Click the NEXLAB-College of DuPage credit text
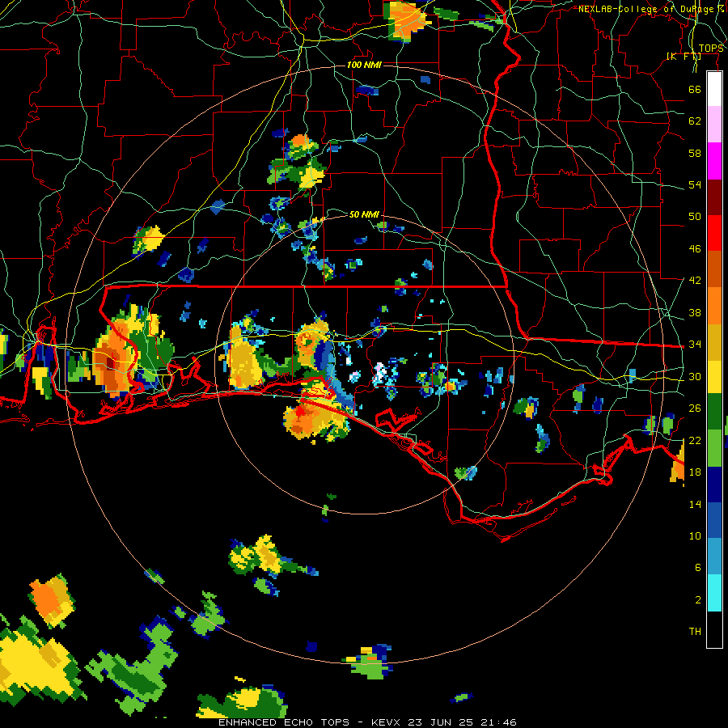Image resolution: width=728 pixels, height=728 pixels. 650,9
